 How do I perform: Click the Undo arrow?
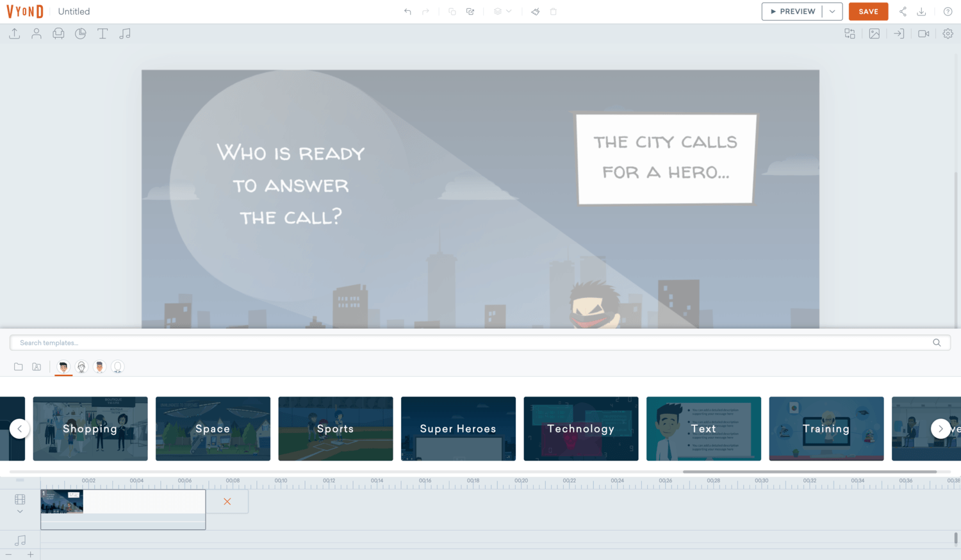[407, 12]
